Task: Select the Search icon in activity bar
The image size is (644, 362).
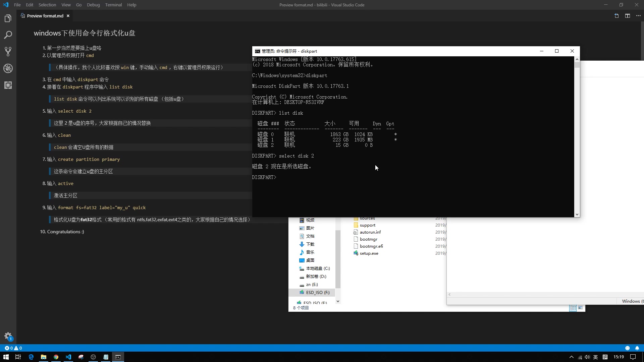Action: click(8, 35)
